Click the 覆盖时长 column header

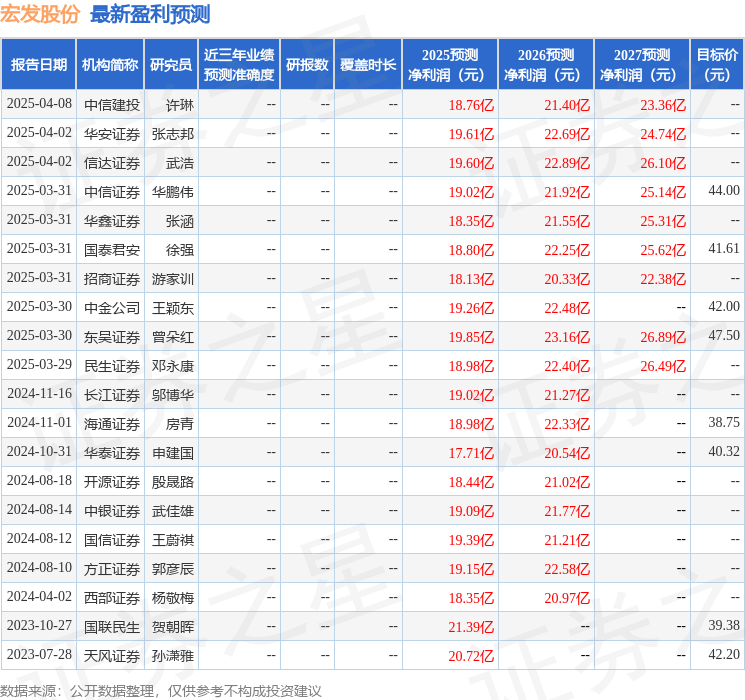pos(368,65)
